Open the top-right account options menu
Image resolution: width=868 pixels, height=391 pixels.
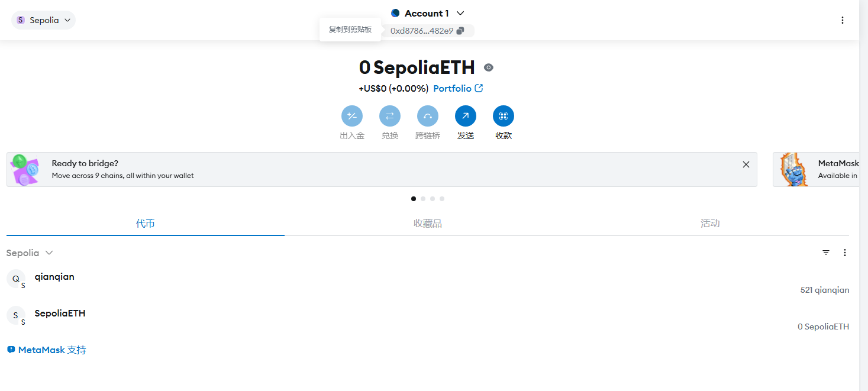click(x=843, y=20)
